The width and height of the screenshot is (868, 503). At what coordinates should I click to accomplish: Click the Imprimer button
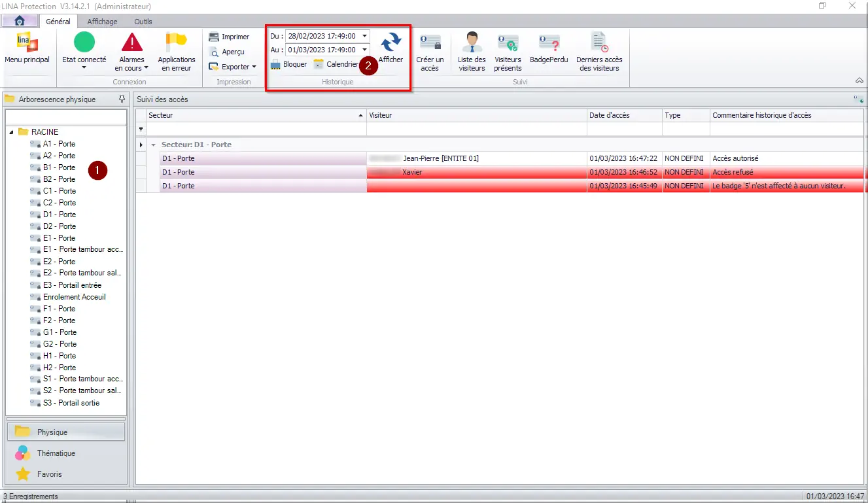229,37
